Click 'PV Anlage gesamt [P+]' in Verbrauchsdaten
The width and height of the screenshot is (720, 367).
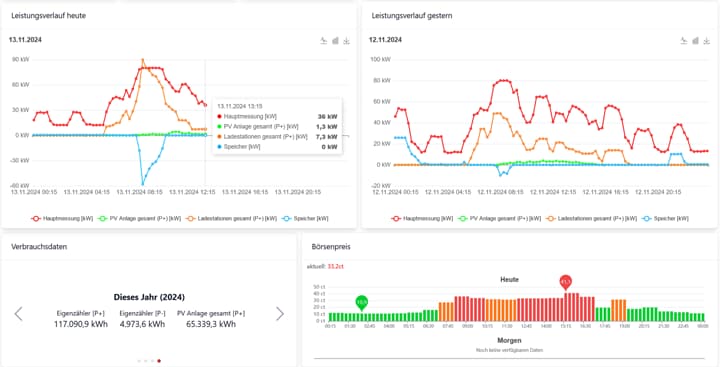pyautogui.click(x=211, y=313)
